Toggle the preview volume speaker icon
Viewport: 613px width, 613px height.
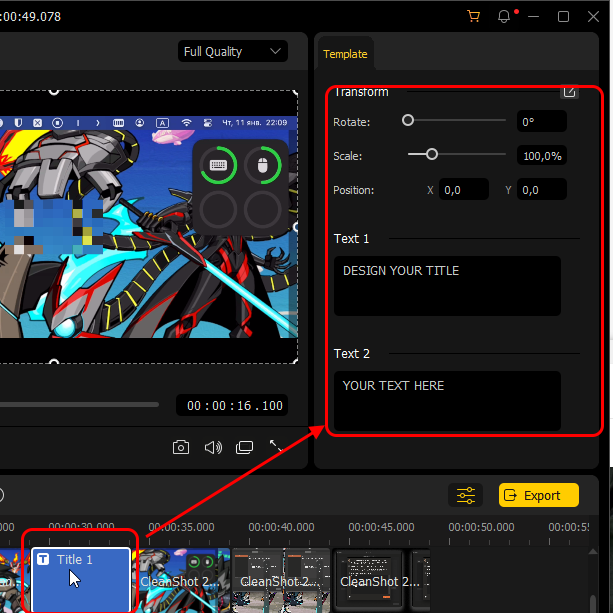[213, 447]
